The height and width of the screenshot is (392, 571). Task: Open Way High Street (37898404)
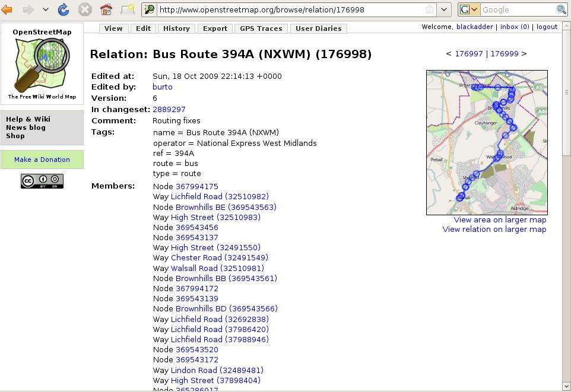click(x=215, y=380)
